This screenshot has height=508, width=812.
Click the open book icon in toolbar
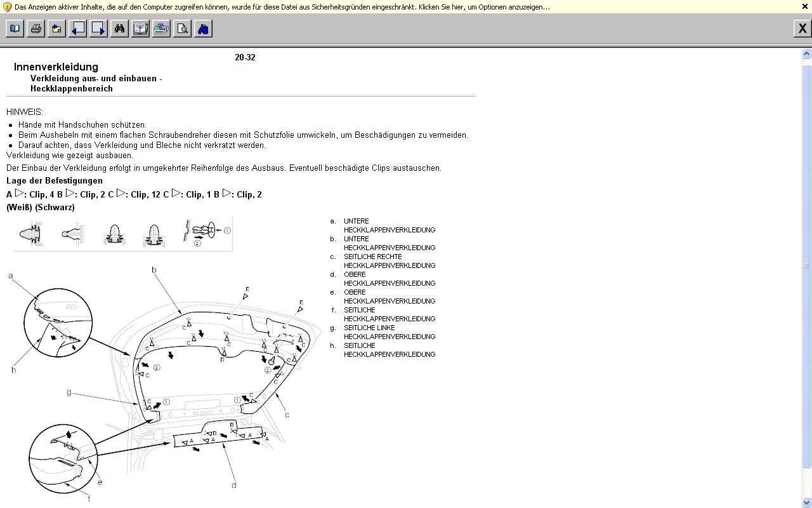[x=15, y=29]
